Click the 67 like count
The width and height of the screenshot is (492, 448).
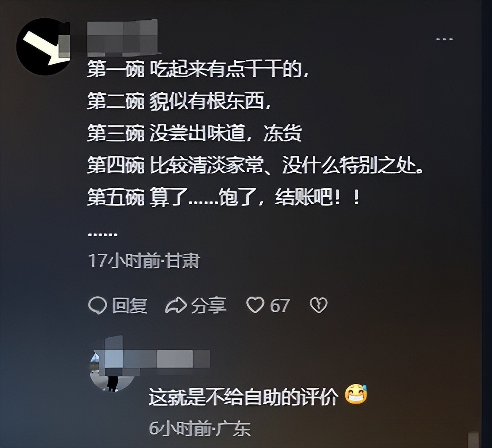click(280, 306)
